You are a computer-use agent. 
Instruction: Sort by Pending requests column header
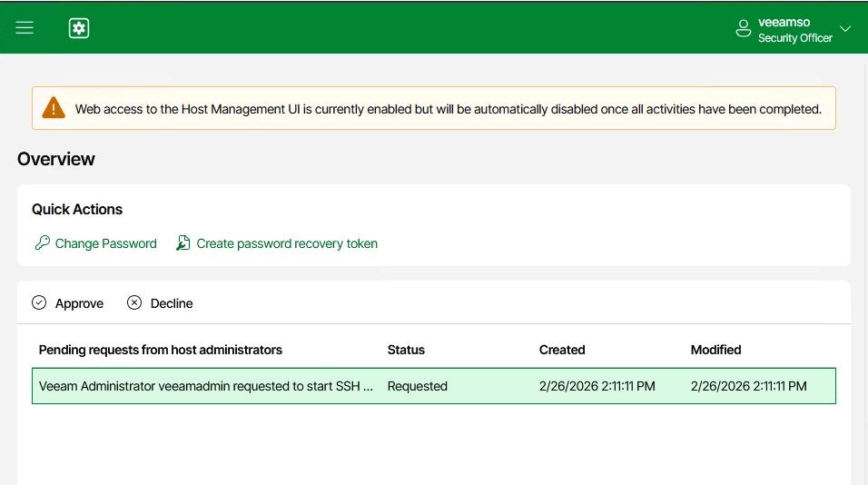click(161, 350)
